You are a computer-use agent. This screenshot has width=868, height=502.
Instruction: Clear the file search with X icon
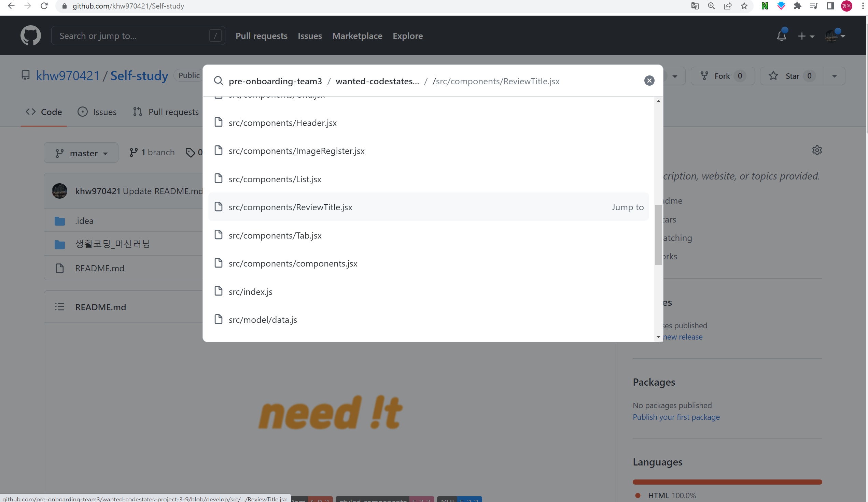(649, 81)
